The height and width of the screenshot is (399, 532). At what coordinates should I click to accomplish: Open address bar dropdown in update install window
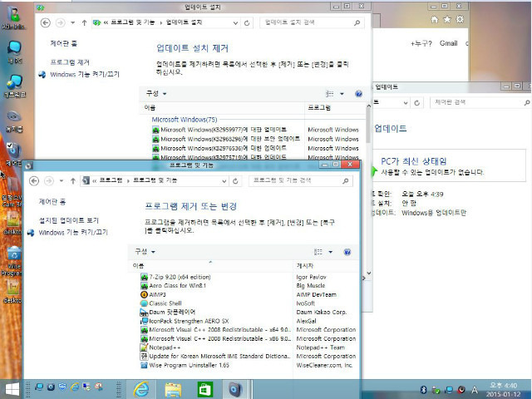[235, 22]
